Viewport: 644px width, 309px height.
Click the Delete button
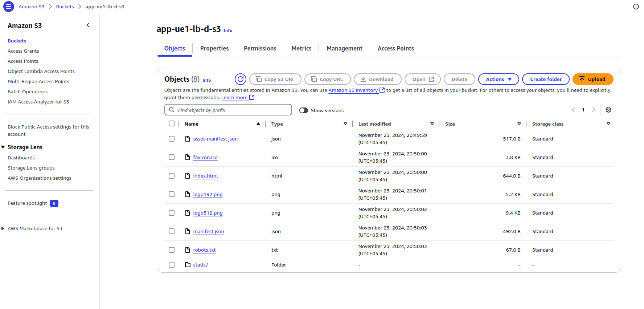459,79
